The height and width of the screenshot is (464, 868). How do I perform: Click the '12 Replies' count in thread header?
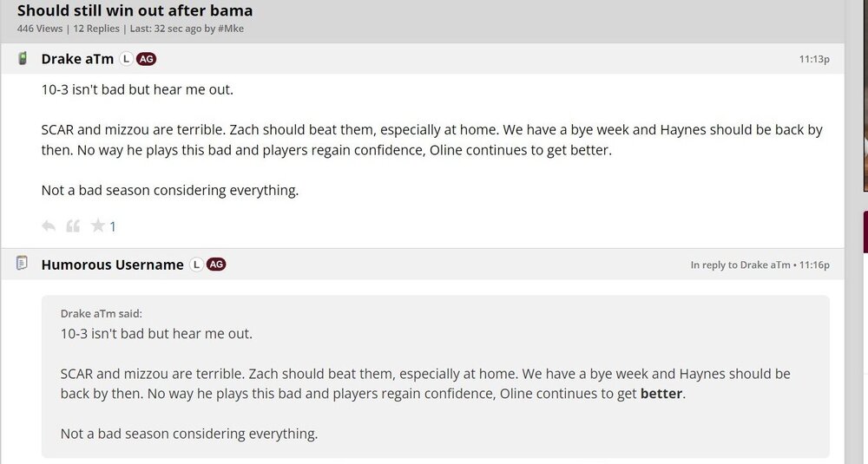click(97, 29)
